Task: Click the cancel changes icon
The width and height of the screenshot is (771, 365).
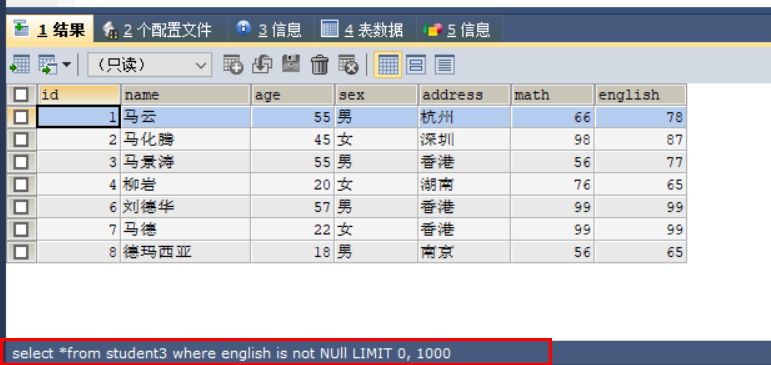Action: click(348, 64)
